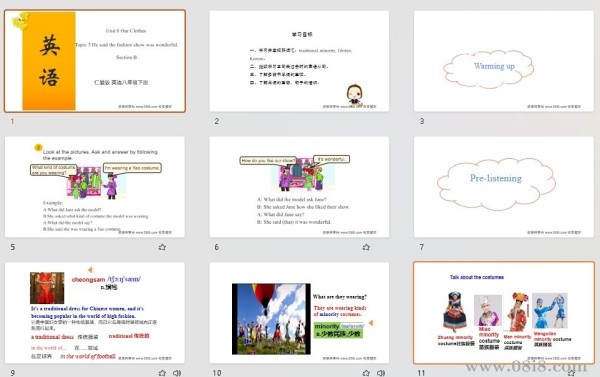Click slide number label 10

point(217,373)
